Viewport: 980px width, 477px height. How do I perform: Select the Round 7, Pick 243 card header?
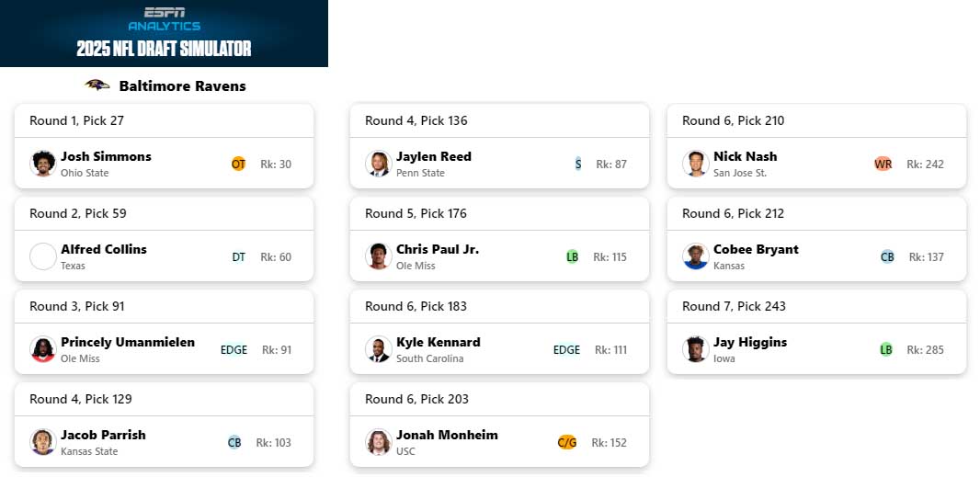(x=816, y=306)
